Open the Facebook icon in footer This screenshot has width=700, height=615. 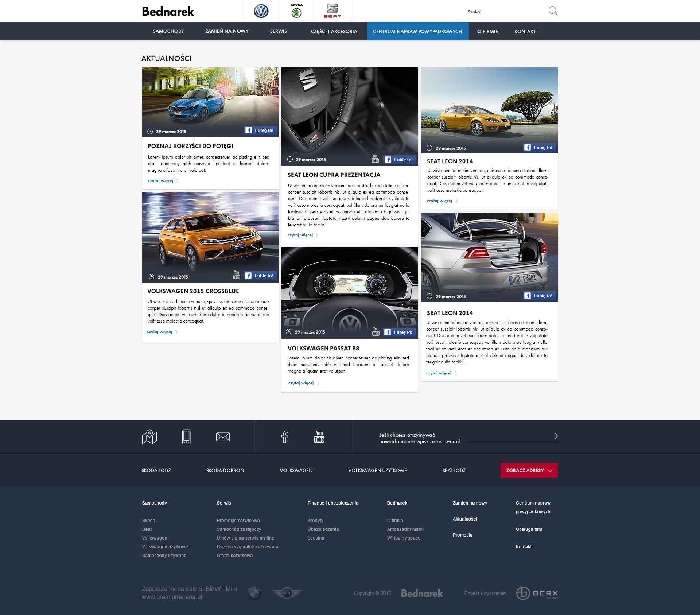point(285,436)
